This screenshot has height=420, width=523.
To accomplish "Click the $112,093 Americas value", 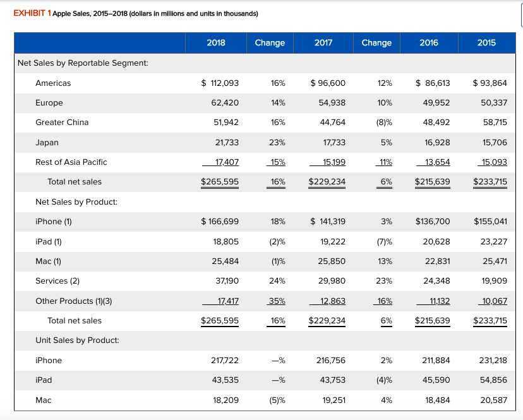I will pyautogui.click(x=220, y=83).
